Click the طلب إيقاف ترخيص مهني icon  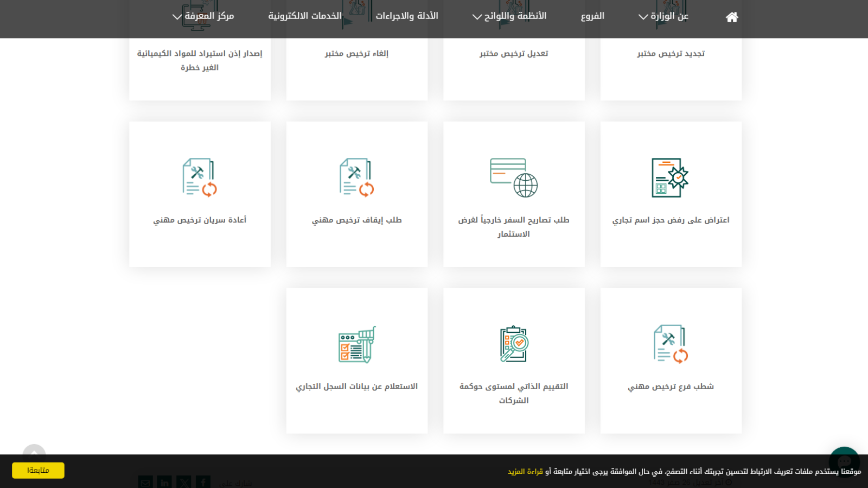click(356, 178)
